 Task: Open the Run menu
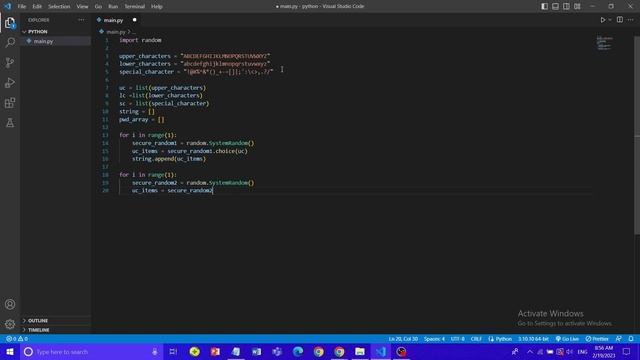[113, 7]
